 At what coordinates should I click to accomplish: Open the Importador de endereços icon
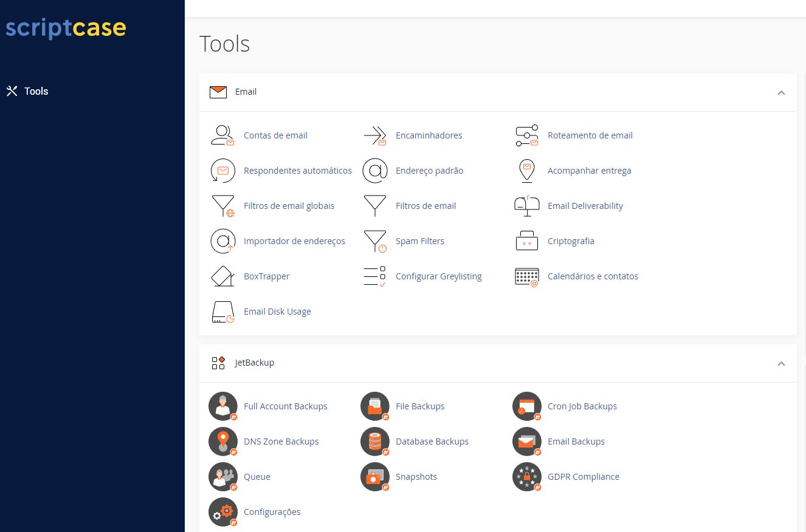click(x=222, y=241)
